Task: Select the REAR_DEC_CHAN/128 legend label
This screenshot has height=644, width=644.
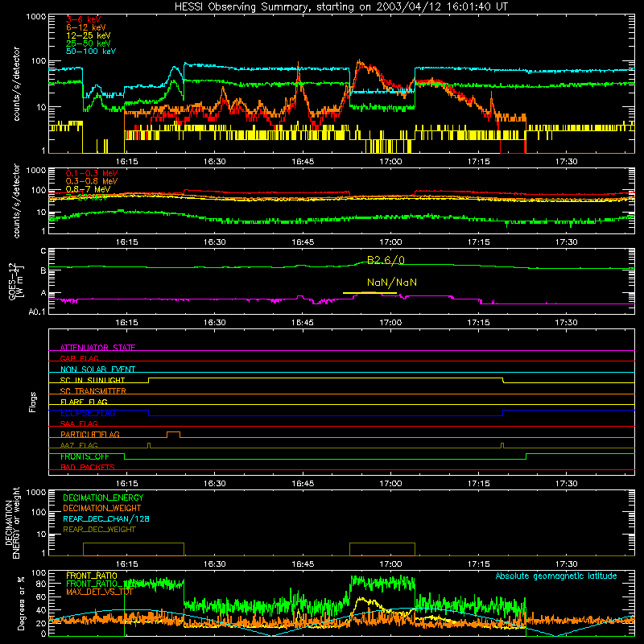Action: pyautogui.click(x=106, y=518)
